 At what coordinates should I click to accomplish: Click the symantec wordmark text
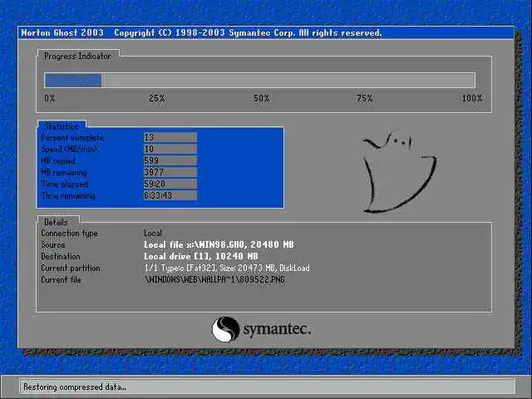[x=277, y=329]
